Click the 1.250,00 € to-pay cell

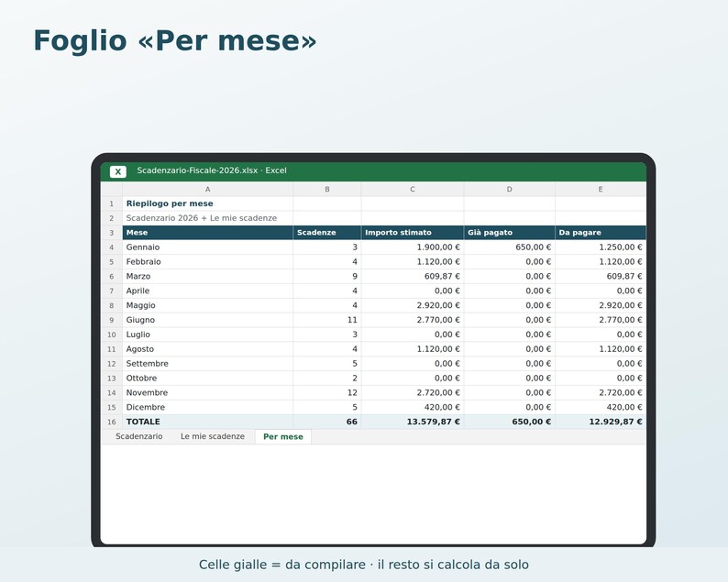pyautogui.click(x=601, y=247)
